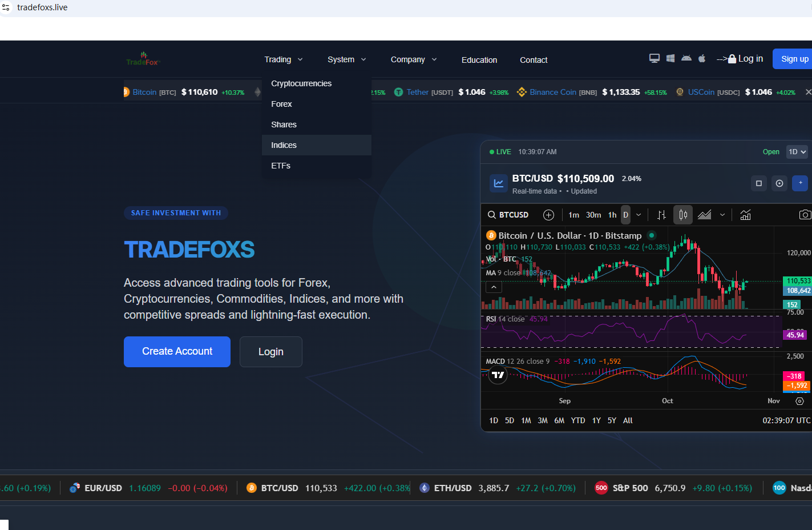
Task: Click the Tether coin icon in ticker
Action: coord(398,92)
